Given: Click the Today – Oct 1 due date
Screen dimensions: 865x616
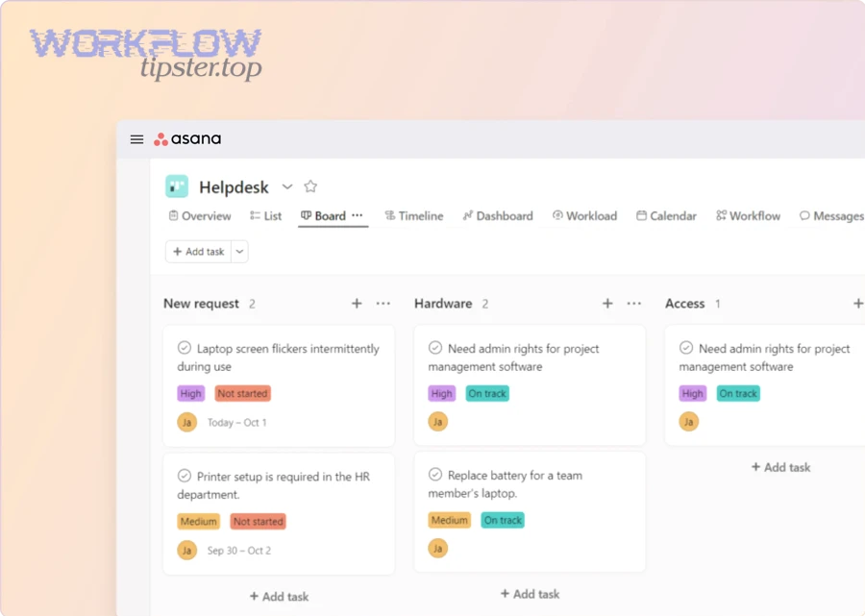Looking at the screenshot, I should pyautogui.click(x=237, y=423).
